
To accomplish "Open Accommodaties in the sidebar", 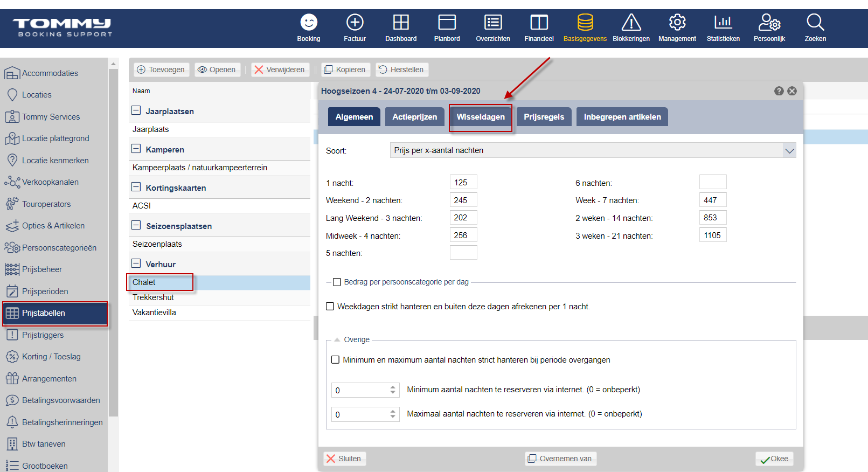I will pos(50,73).
